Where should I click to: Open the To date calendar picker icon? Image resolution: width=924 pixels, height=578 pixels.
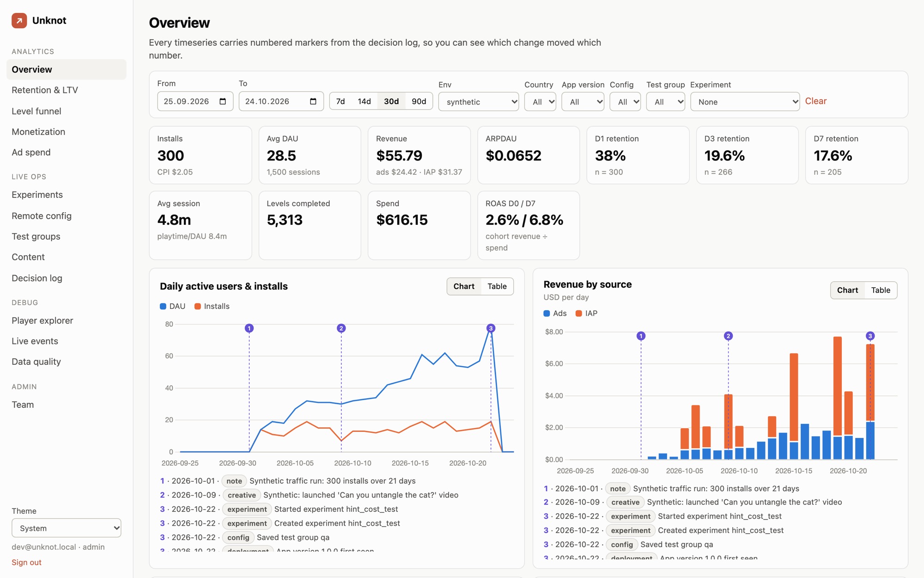click(313, 101)
